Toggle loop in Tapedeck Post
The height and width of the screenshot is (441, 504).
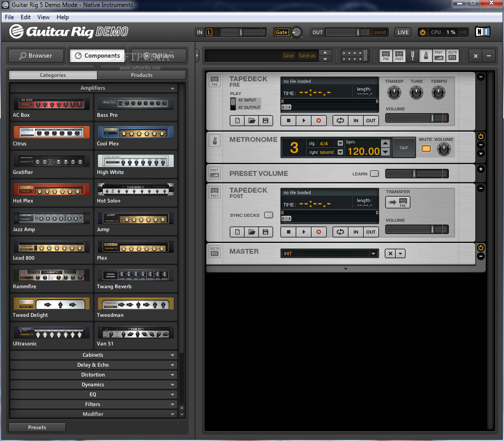click(x=341, y=232)
